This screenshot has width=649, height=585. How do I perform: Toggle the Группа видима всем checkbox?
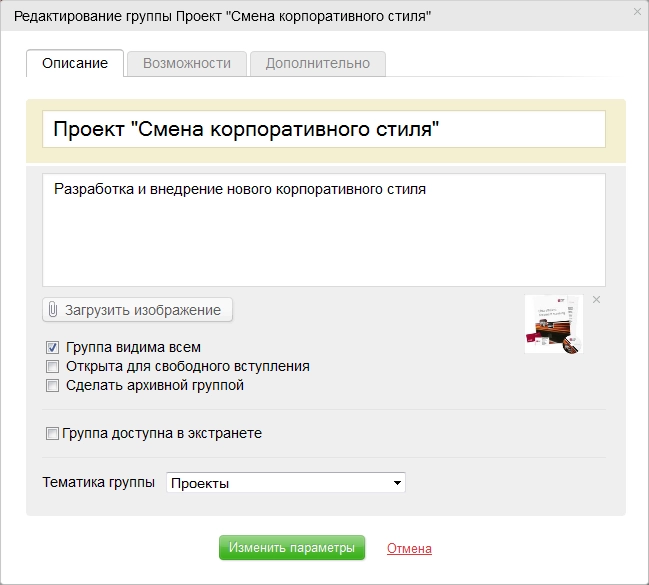click(x=52, y=347)
